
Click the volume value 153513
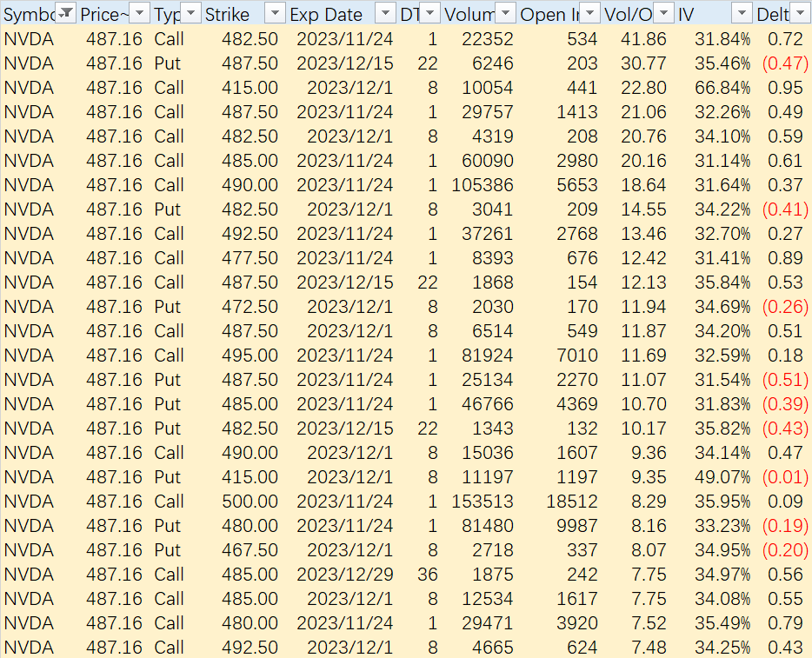tap(483, 502)
